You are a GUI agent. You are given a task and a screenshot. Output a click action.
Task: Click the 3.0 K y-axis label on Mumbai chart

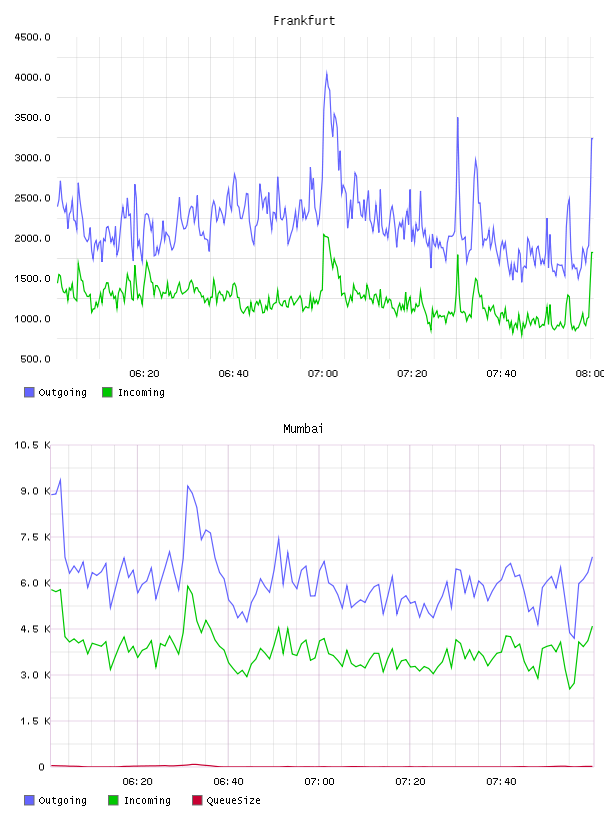tap(35, 675)
